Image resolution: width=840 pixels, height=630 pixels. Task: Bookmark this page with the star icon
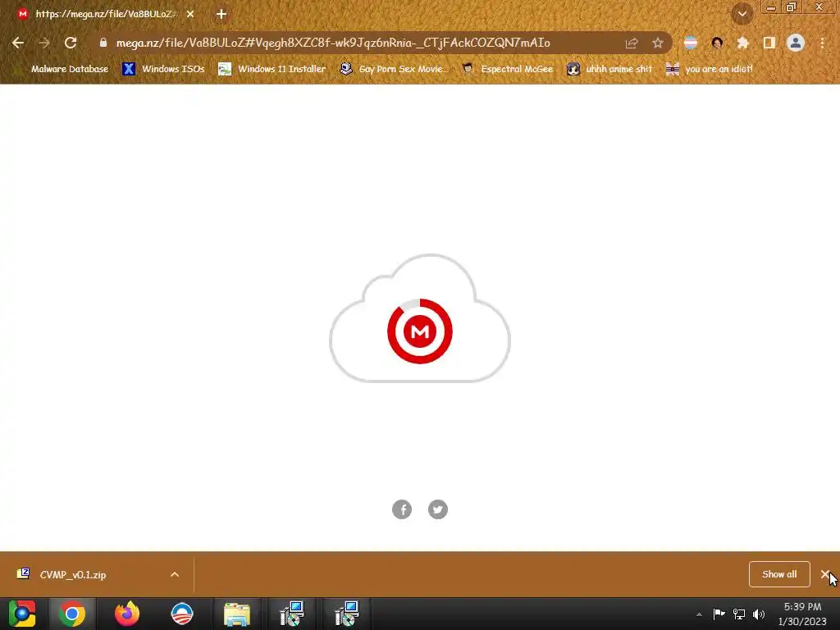[x=658, y=43]
